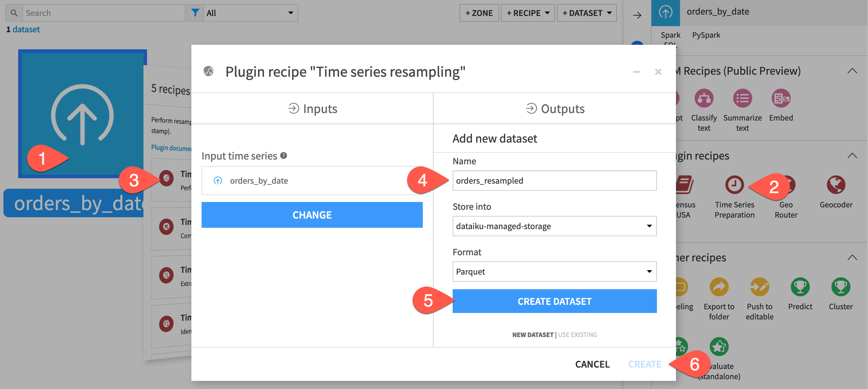The image size is (868, 389).
Task: Click the CREATE DATASET button
Action: 554,301
